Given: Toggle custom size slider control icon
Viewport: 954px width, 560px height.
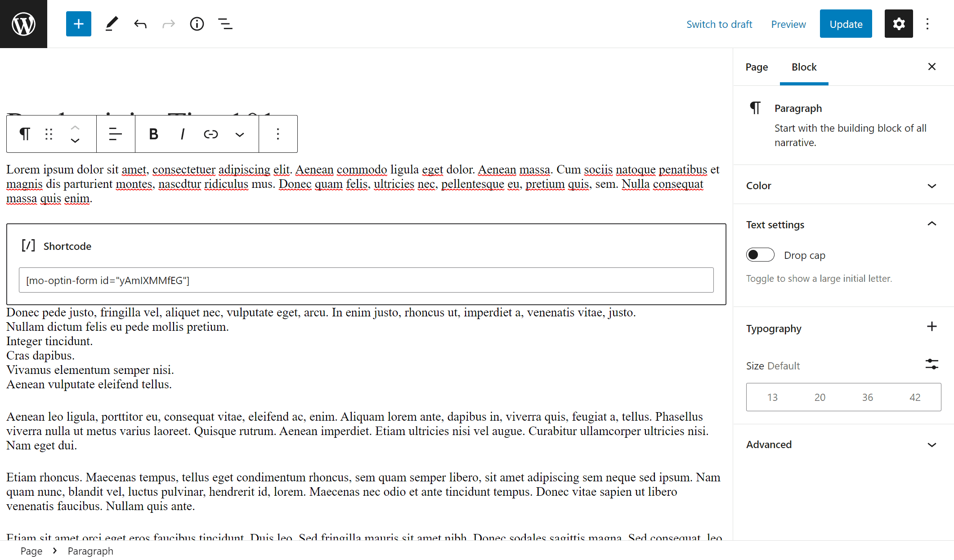Looking at the screenshot, I should pyautogui.click(x=932, y=364).
